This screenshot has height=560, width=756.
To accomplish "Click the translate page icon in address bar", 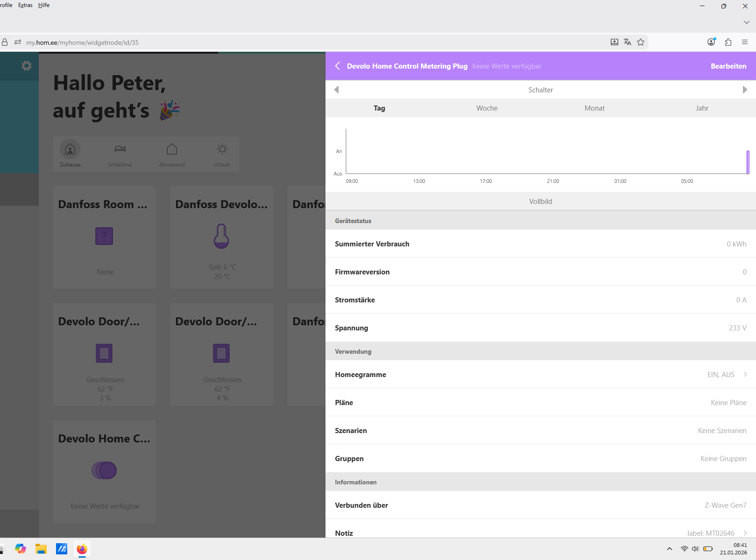I will point(628,42).
